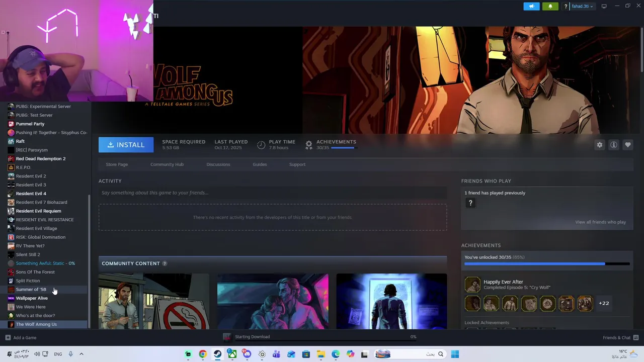Switch ENG input language indicator
The width and height of the screenshot is (644, 362).
(x=58, y=354)
